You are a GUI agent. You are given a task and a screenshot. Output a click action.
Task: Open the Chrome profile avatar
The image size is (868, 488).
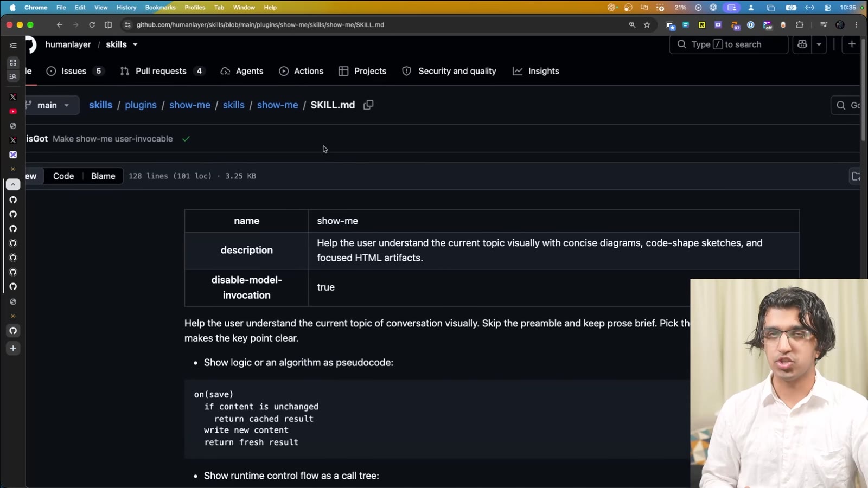pos(840,25)
